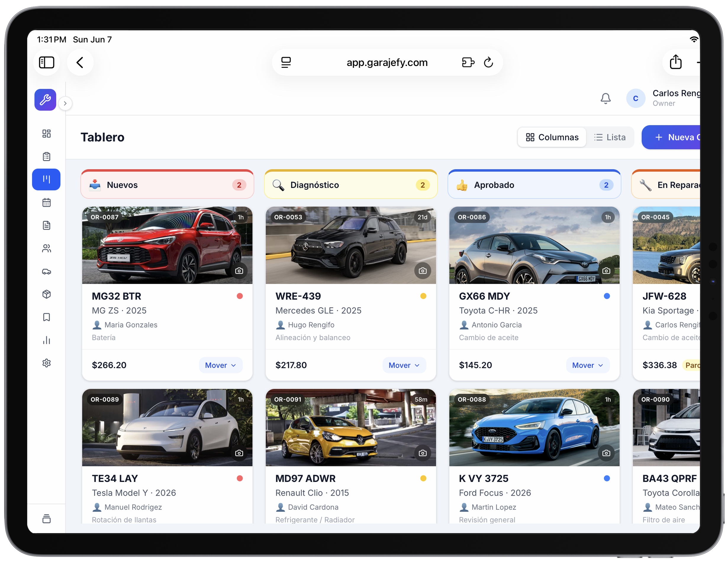728x563 pixels.
Task: Click the customer name Antonio Garcia
Action: (497, 325)
